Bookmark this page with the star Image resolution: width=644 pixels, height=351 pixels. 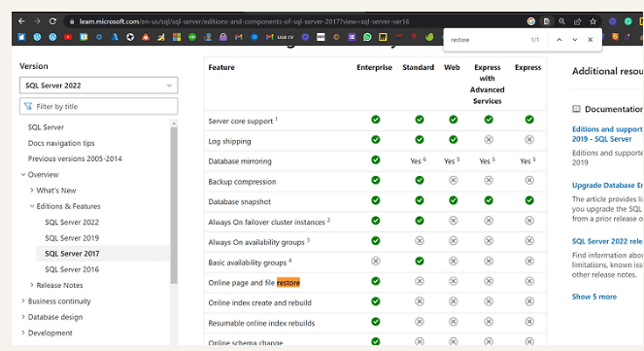[593, 21]
